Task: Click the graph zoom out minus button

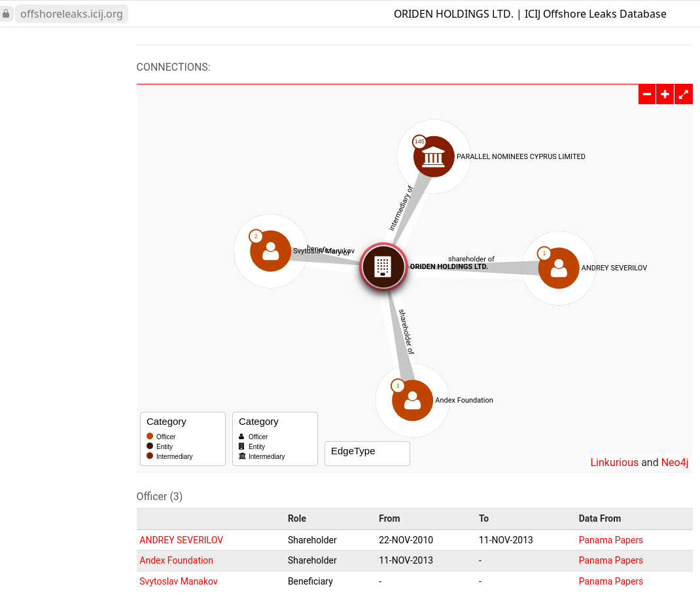Action: 647,94
